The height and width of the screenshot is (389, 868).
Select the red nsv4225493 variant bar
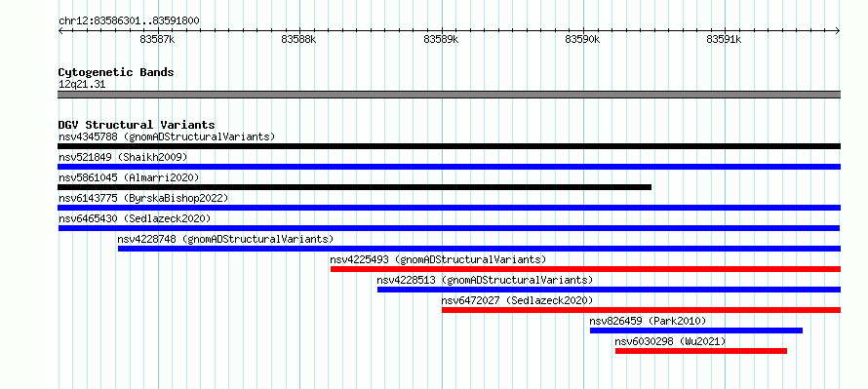[585, 269]
